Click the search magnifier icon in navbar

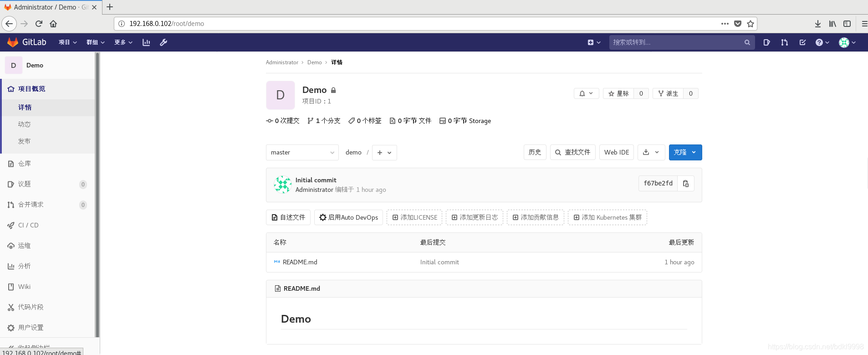(x=747, y=42)
